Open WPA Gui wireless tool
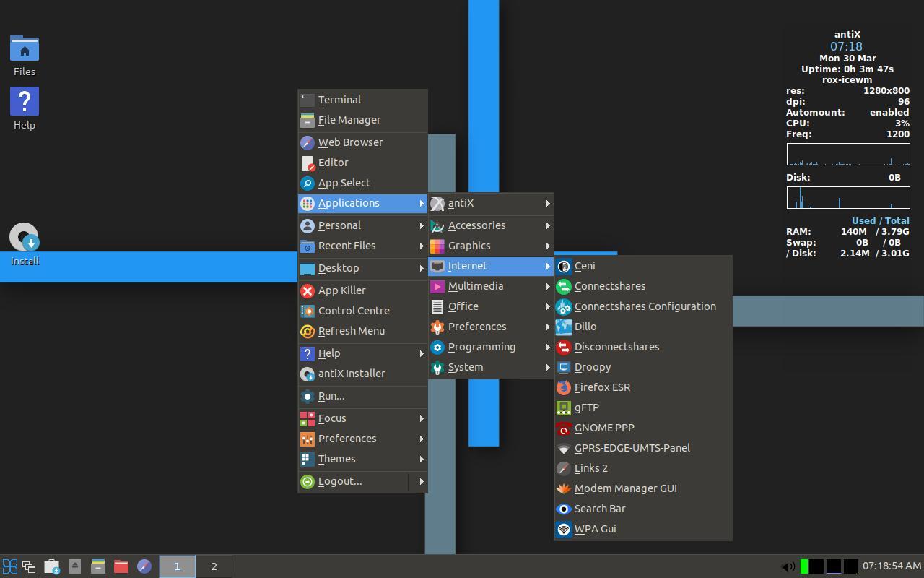This screenshot has height=578, width=924. pyautogui.click(x=643, y=529)
